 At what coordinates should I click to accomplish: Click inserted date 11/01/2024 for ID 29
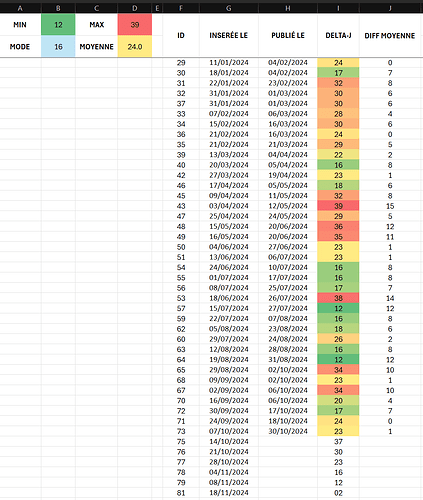[x=229, y=62]
